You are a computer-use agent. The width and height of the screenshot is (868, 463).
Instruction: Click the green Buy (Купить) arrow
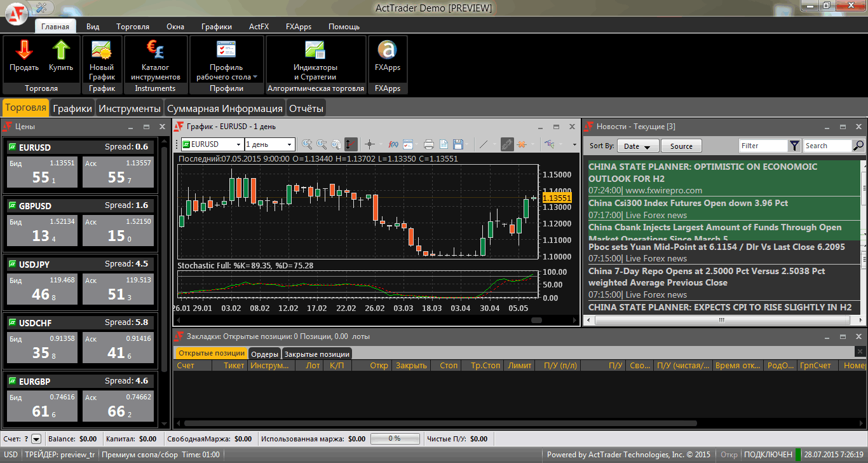coord(61,50)
